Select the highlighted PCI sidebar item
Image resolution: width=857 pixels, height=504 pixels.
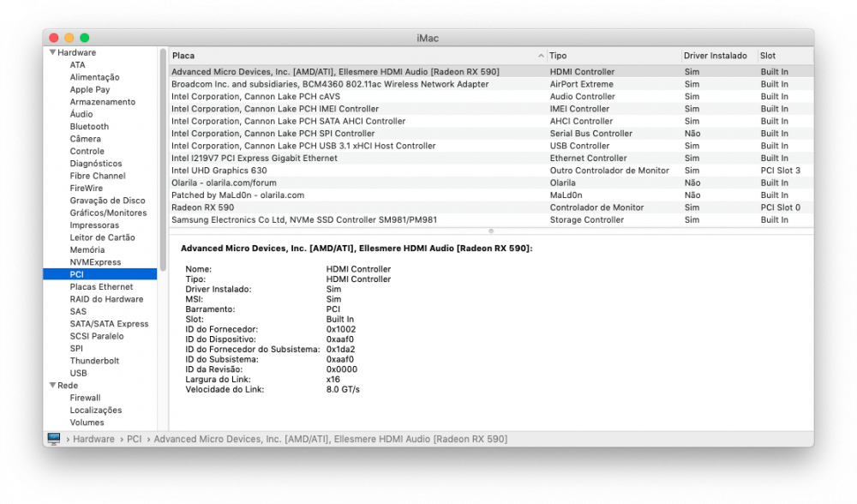tap(100, 274)
